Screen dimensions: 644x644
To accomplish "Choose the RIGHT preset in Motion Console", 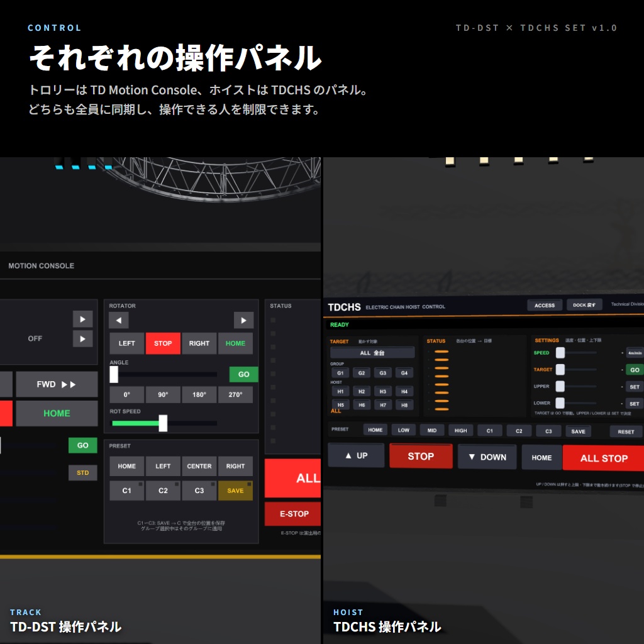I will coord(235,467).
